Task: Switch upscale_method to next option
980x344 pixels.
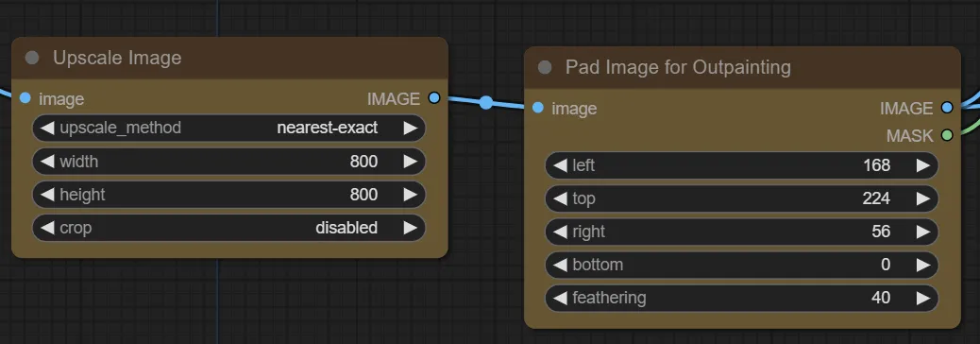Action: pos(410,129)
